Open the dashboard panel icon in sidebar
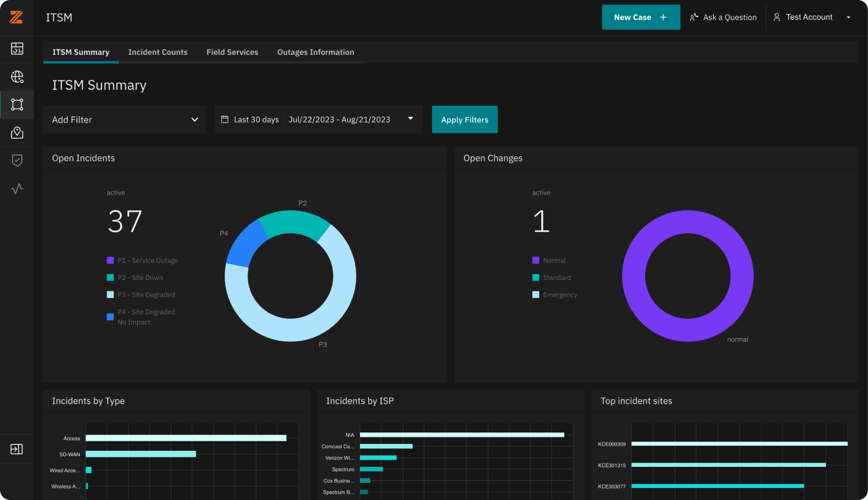The width and height of the screenshot is (868, 500). point(17,48)
